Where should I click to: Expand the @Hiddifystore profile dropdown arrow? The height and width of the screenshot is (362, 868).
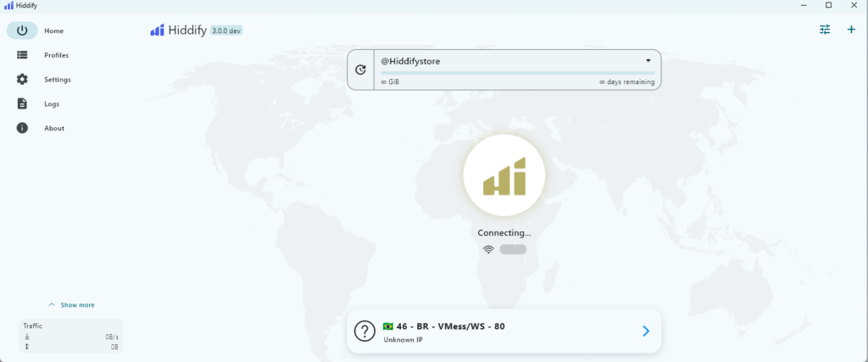[x=648, y=61]
